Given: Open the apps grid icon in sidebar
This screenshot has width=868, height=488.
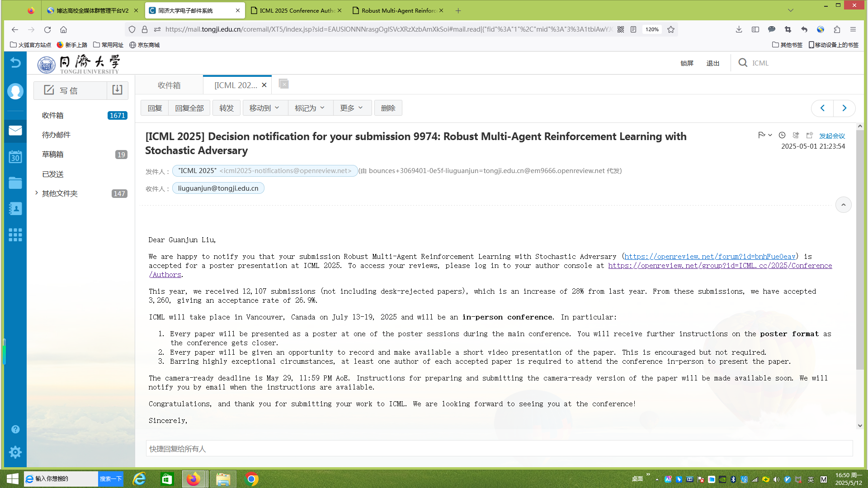Looking at the screenshot, I should pyautogui.click(x=15, y=235).
